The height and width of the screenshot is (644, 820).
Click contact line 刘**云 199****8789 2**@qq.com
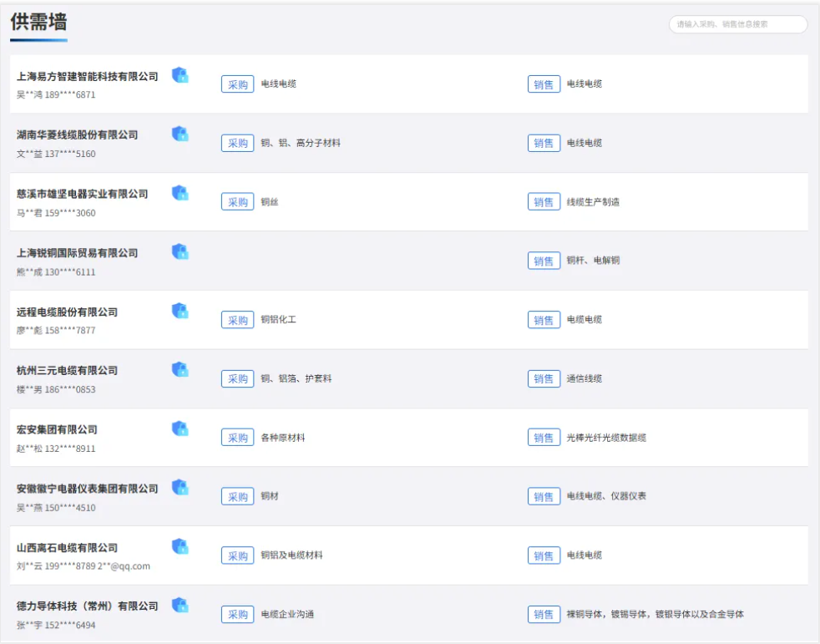pyautogui.click(x=84, y=566)
